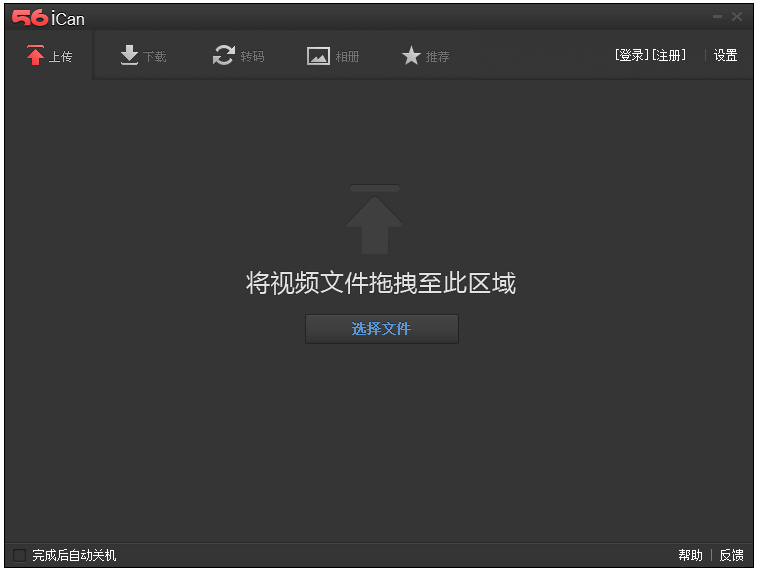Click the 登录 login link

[632, 55]
